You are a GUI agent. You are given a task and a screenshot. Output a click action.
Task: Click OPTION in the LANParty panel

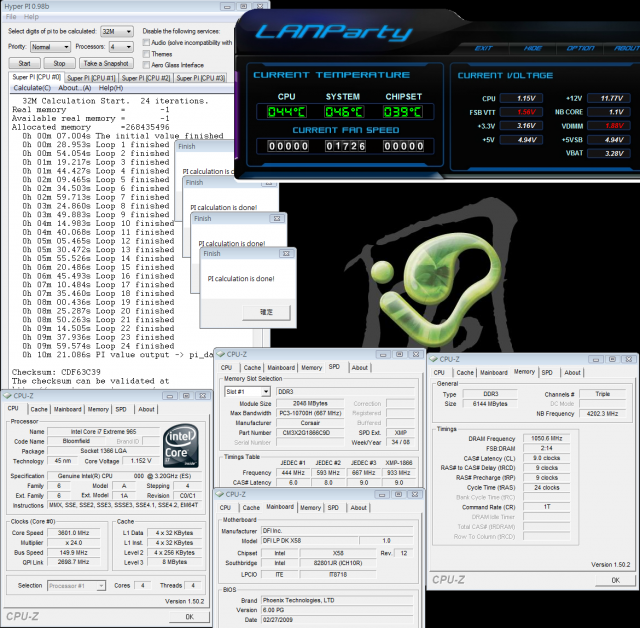pyautogui.click(x=580, y=48)
